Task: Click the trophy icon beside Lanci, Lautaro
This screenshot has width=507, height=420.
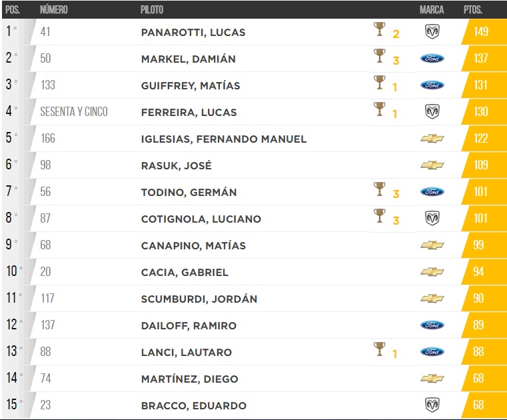Action: click(380, 349)
